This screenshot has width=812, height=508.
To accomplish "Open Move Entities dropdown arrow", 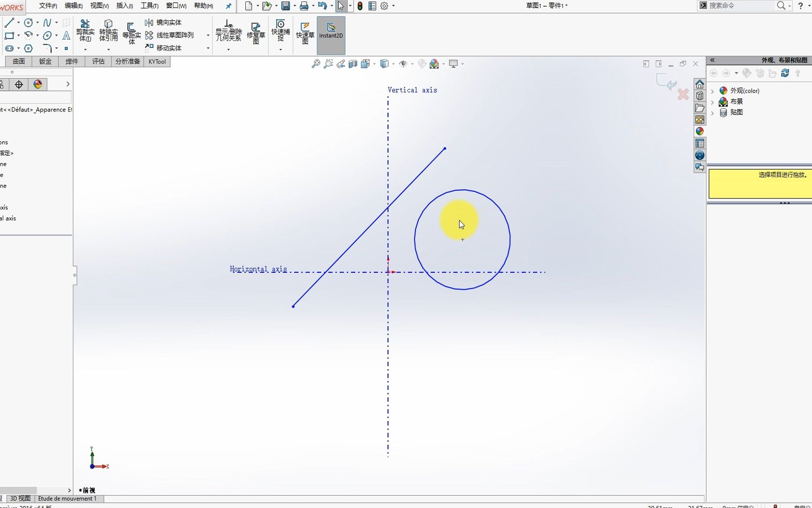I will [x=208, y=48].
